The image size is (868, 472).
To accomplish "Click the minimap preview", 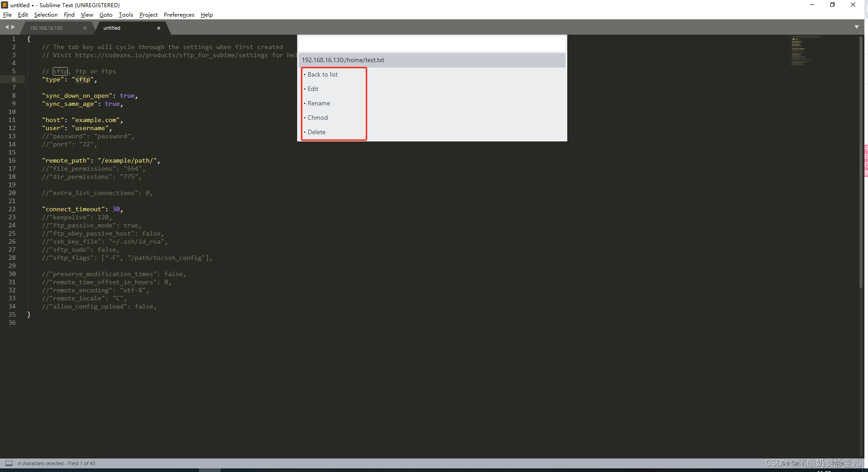I will click(x=805, y=50).
